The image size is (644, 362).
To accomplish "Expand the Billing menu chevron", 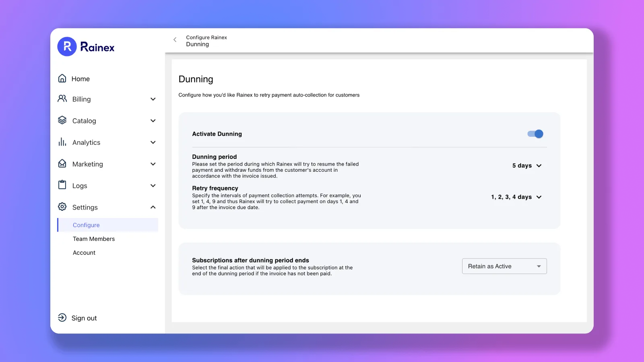I will pos(153,99).
